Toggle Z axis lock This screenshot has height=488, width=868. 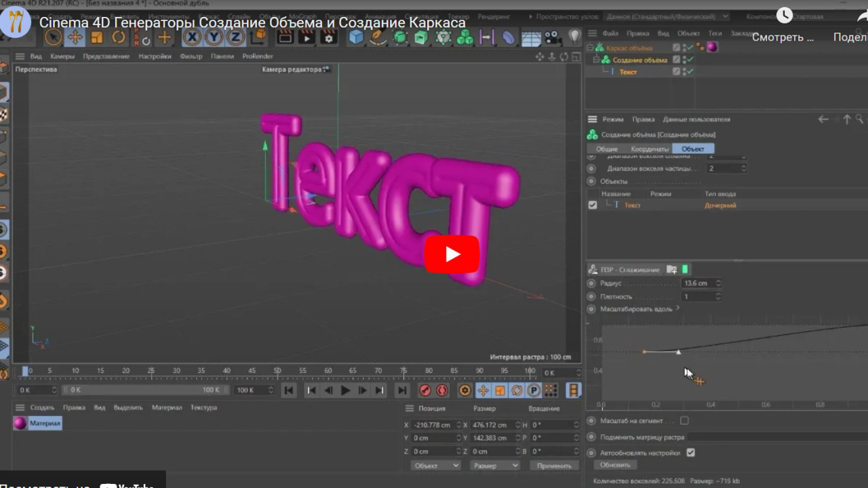[x=236, y=38]
